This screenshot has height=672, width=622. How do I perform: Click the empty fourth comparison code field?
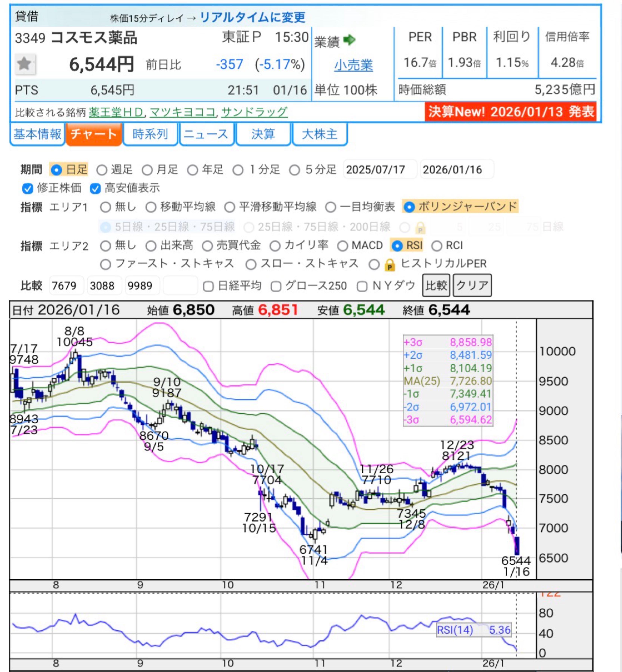click(180, 286)
